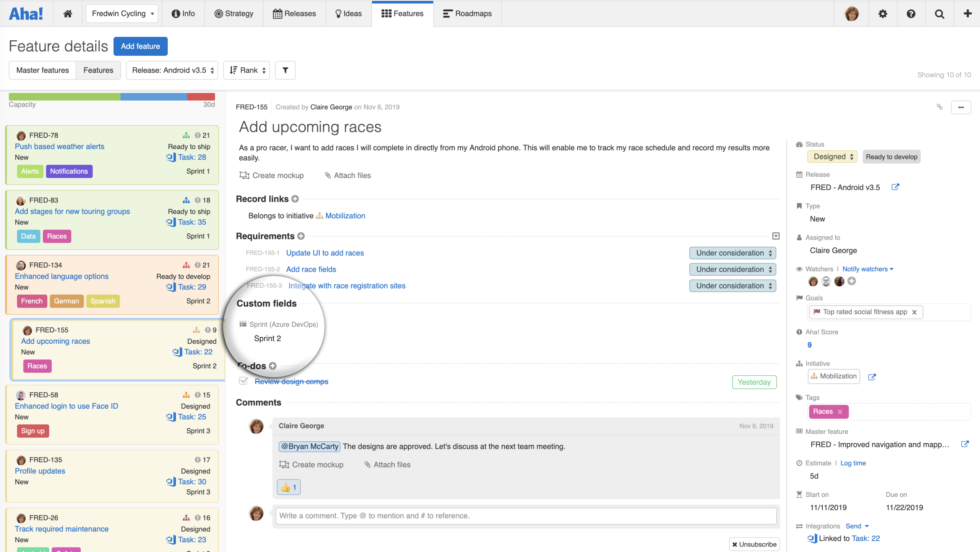Image resolution: width=980 pixels, height=552 pixels.
Task: Switch to the Master features toggle
Action: (x=42, y=70)
